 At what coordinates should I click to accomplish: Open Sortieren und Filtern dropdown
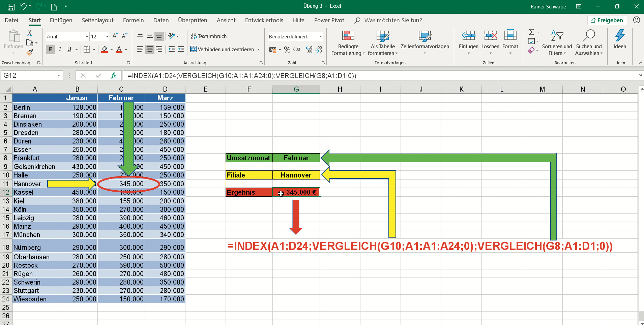click(x=557, y=42)
